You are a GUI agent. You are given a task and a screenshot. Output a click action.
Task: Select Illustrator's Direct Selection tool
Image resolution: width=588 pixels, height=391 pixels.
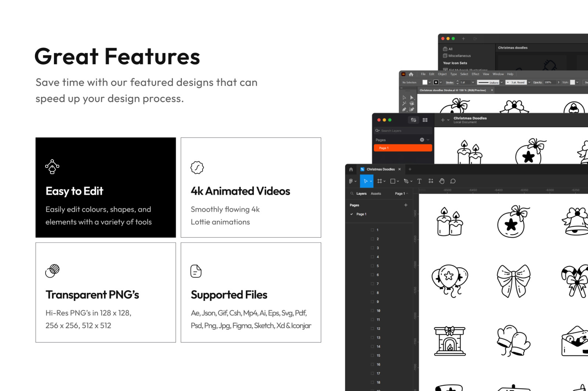pos(412,98)
